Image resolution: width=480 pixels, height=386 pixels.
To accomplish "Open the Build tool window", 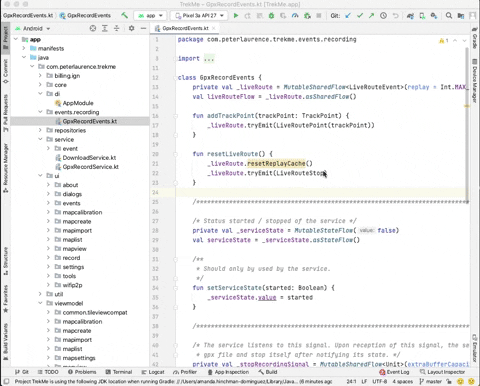I will (268, 372).
